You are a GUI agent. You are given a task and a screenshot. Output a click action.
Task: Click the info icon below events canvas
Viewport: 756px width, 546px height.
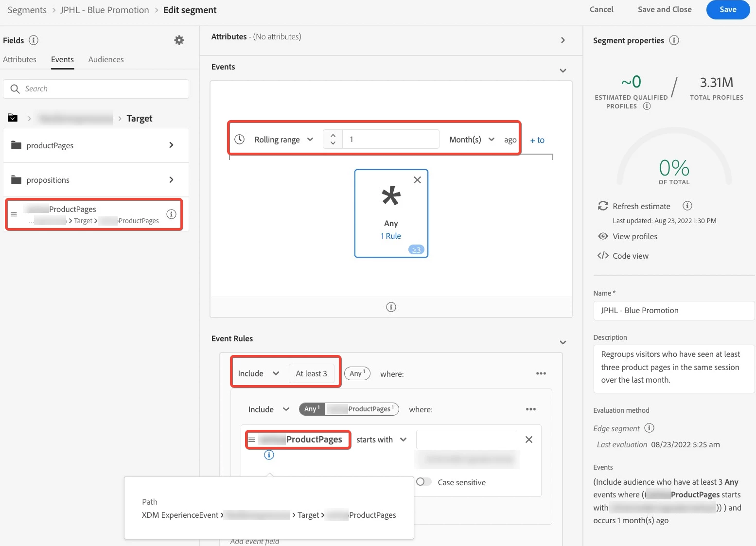(391, 307)
